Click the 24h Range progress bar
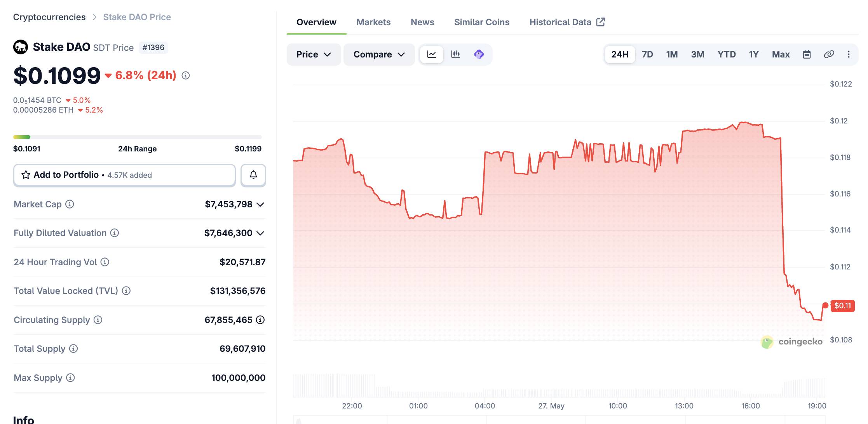 (x=138, y=137)
